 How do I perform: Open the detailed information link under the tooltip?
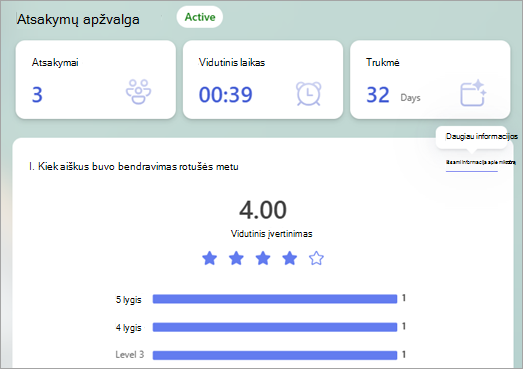pyautogui.click(x=481, y=162)
